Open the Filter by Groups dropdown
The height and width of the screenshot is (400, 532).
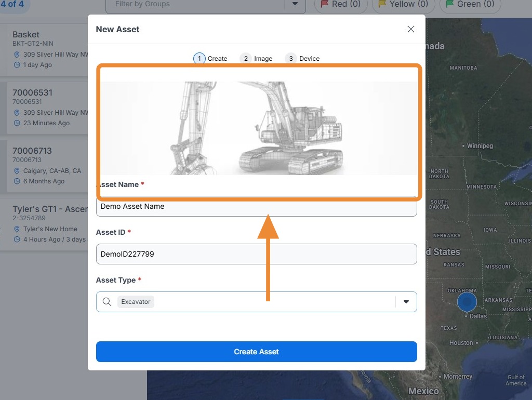205,5
